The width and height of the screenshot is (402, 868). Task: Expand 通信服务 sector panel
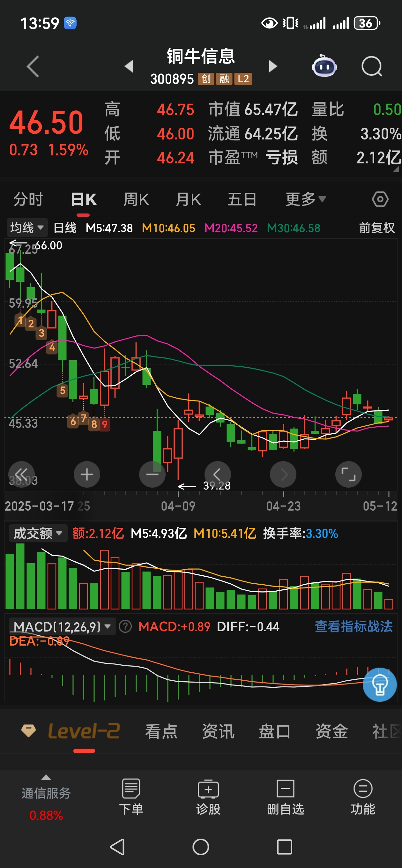pyautogui.click(x=46, y=797)
